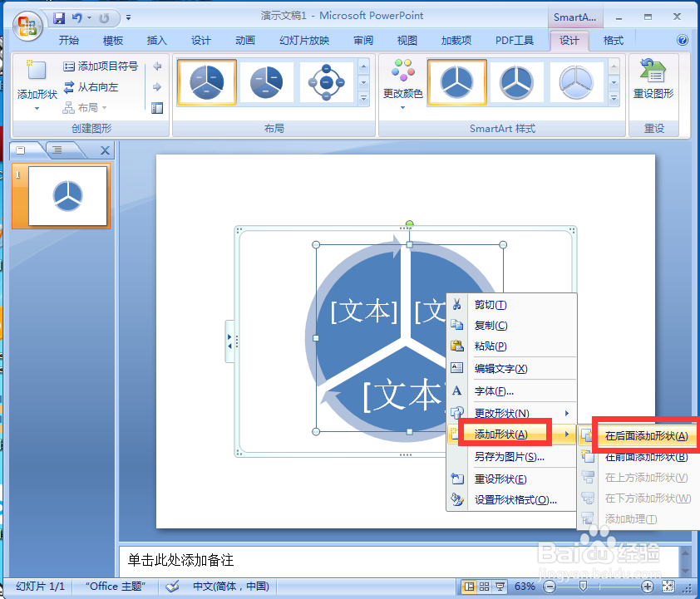Open the Quick Access Toolbar customize arrow
Image resolution: width=700 pixels, height=599 pixels.
pos(128,17)
